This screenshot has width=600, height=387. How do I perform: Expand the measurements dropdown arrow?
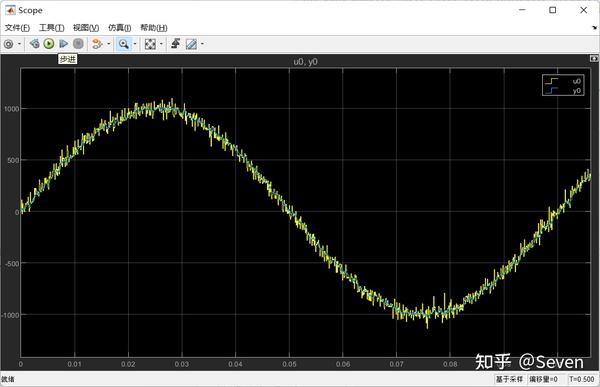point(202,44)
